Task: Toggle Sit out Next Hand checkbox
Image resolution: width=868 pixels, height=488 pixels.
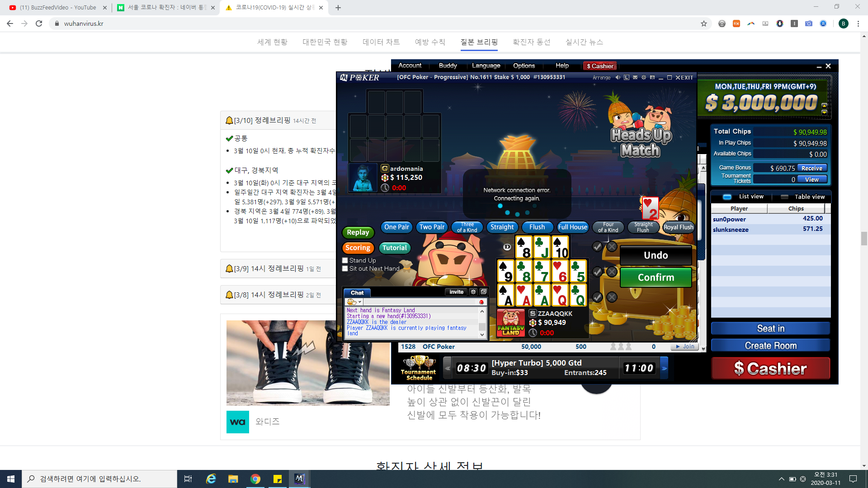Action: 345,268
